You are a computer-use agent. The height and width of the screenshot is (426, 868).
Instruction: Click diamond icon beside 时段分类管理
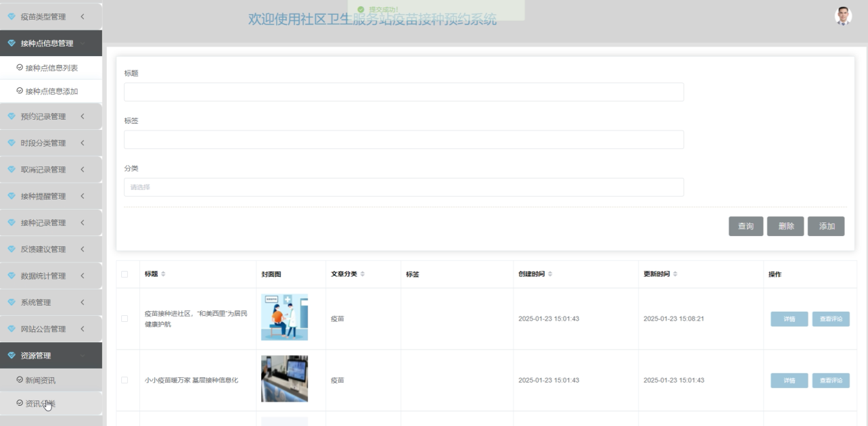point(12,143)
